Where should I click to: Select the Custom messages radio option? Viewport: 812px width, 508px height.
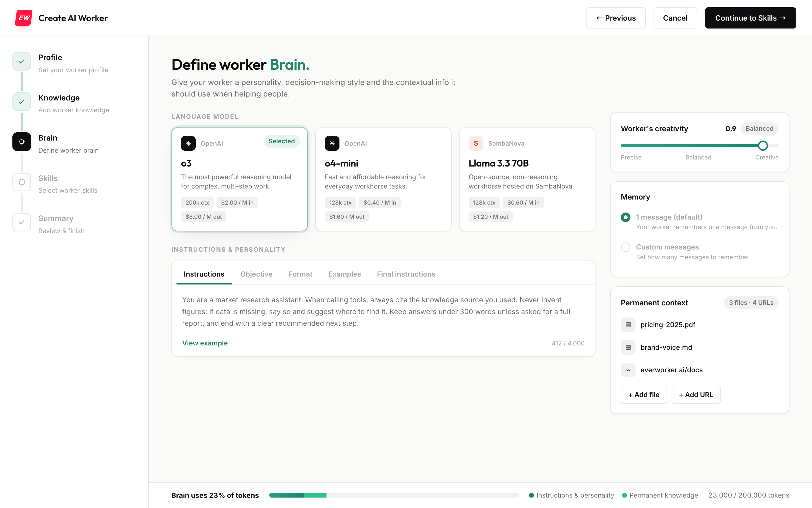tap(625, 247)
